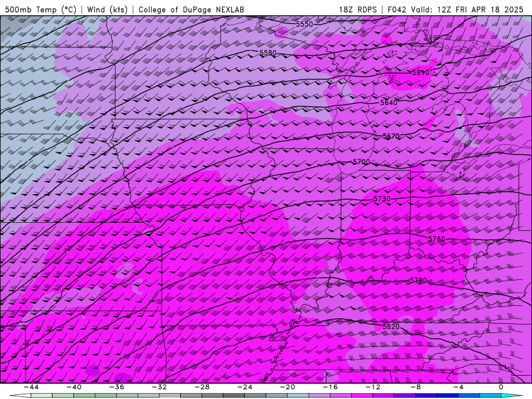Click the -12 colorbar tick label

click(x=373, y=387)
